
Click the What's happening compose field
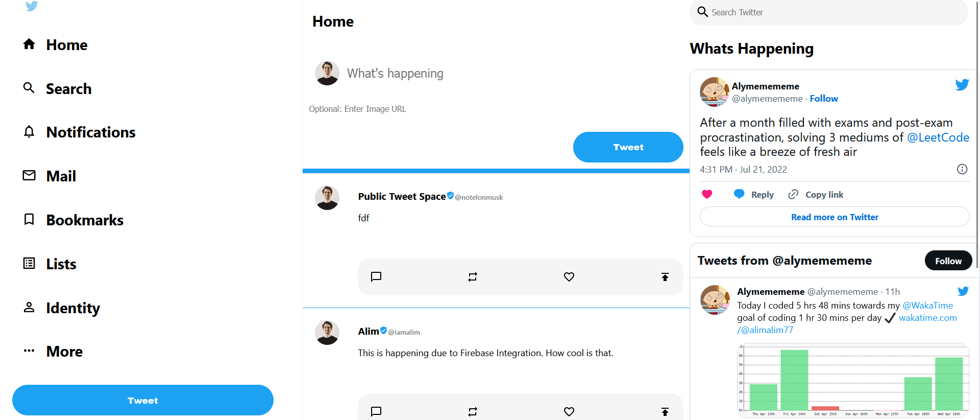click(395, 73)
